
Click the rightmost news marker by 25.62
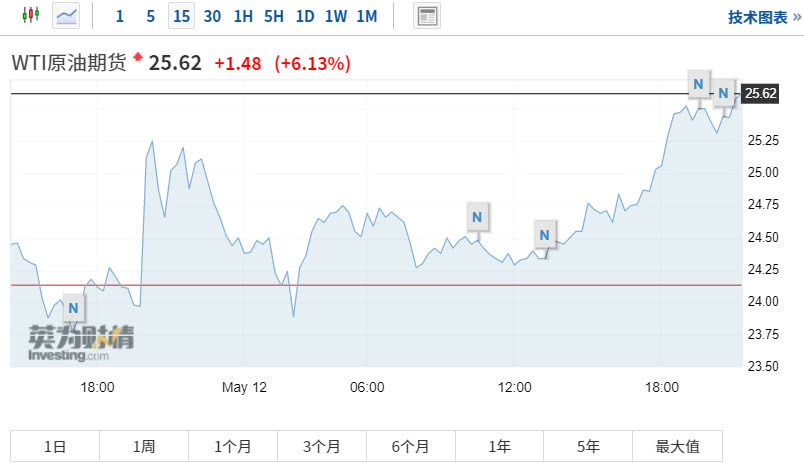coord(724,93)
